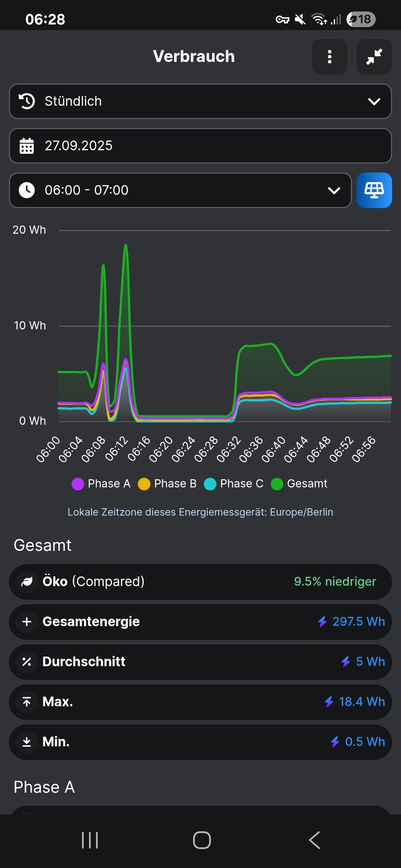Image resolution: width=401 pixels, height=868 pixels.
Task: Select the Max. 18.4 Wh row
Action: 200,702
